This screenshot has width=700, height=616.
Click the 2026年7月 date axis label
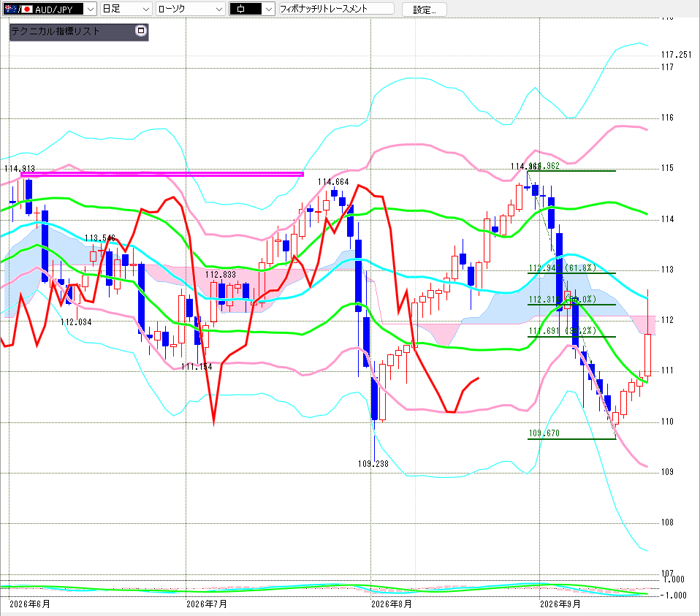(x=207, y=604)
